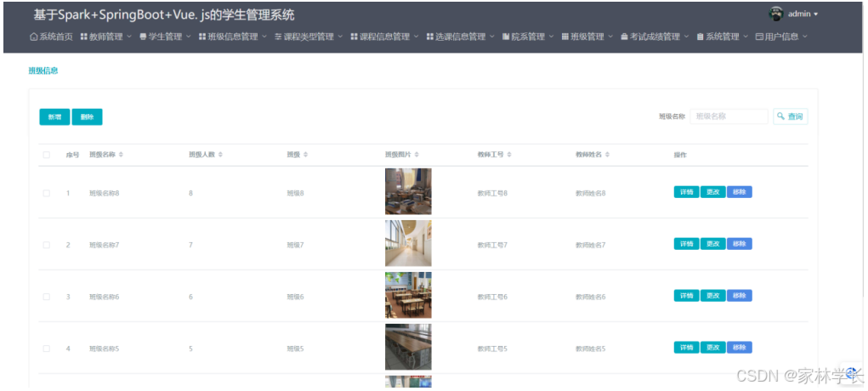Viewport: 868px width, 391px height.
Task: Open 详情 for row 班级名称5
Action: tap(686, 348)
